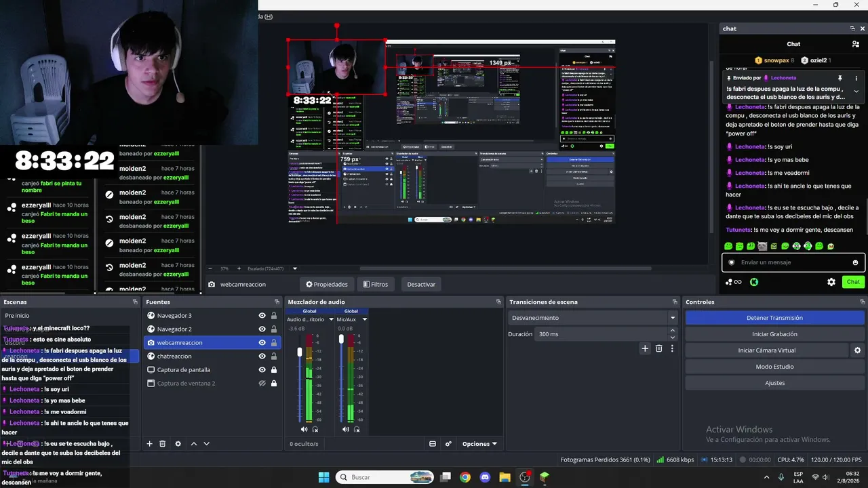Open Discord from the taskbar
This screenshot has height=488, width=868.
(485, 477)
